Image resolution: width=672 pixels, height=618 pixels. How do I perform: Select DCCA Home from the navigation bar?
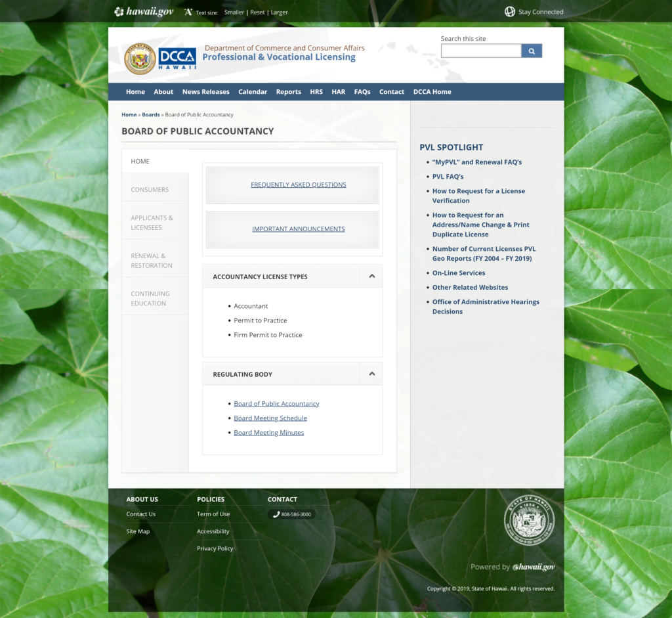coord(432,91)
